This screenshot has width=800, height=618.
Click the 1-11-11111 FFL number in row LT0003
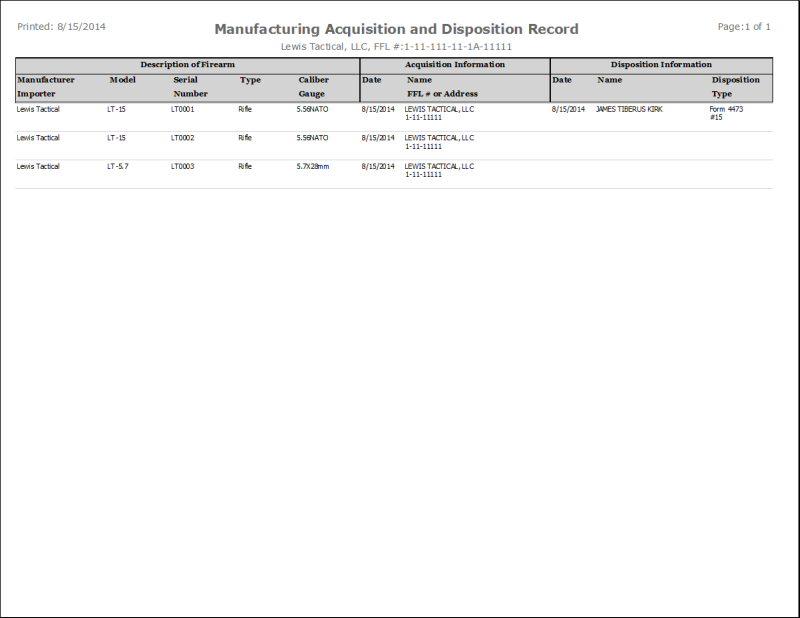tap(423, 175)
